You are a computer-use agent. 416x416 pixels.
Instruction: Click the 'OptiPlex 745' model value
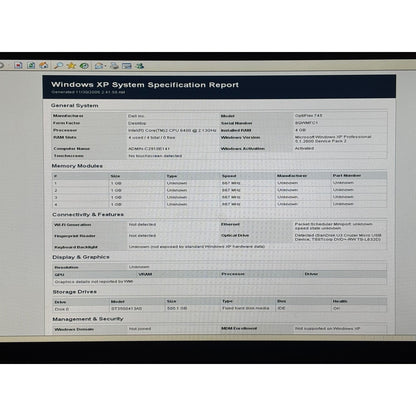(x=308, y=116)
